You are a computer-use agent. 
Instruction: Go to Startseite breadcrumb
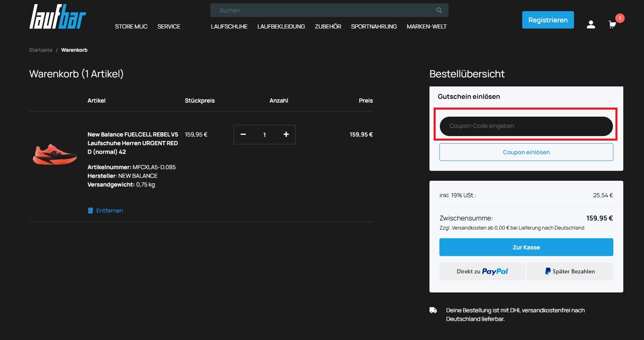tap(41, 50)
